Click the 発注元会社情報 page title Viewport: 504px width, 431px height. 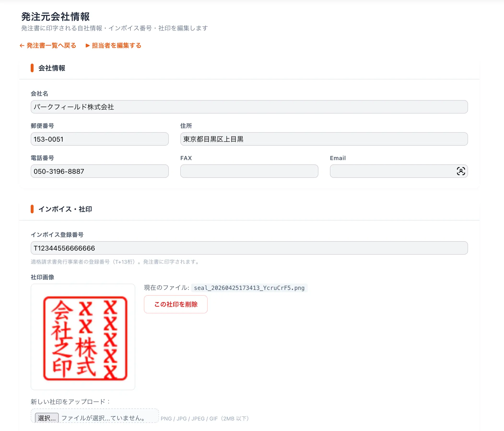55,17
